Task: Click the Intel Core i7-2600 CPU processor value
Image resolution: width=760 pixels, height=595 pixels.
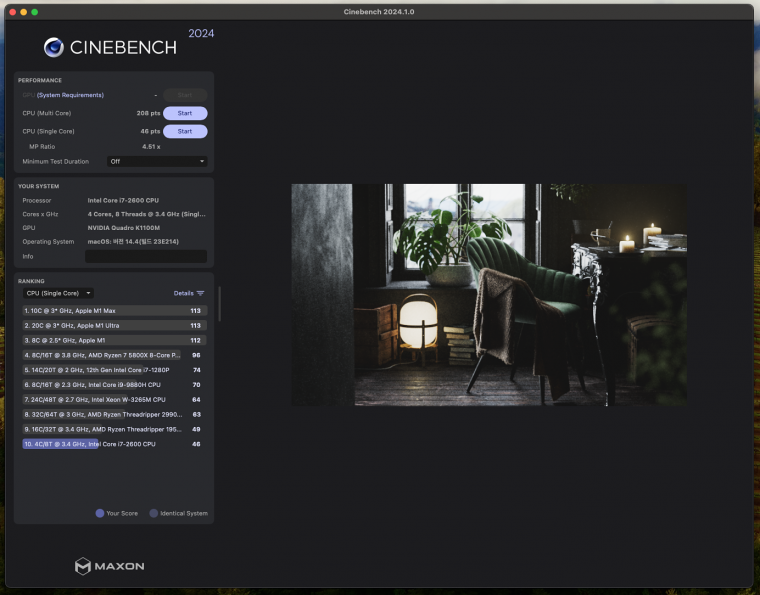Action: point(123,200)
